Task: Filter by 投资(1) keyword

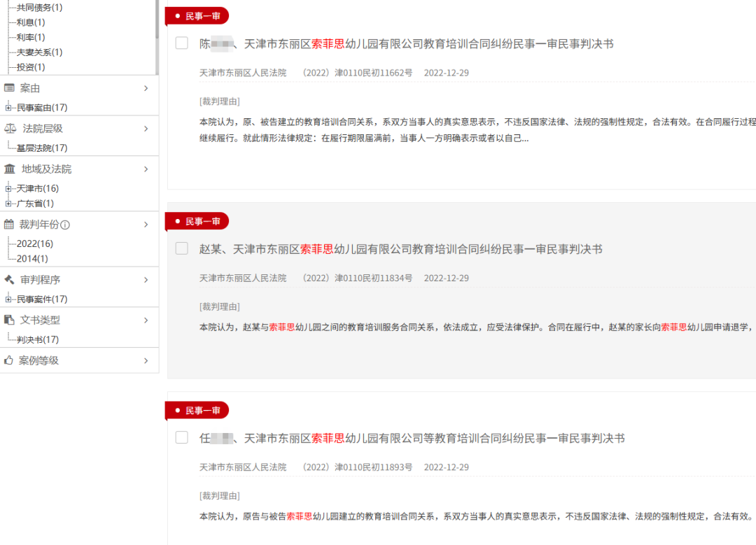Action: pos(31,67)
